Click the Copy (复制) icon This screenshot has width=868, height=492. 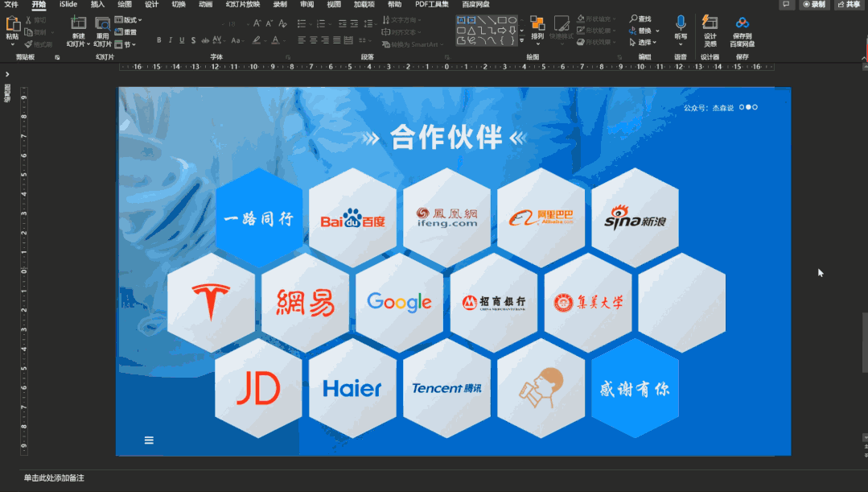(x=28, y=32)
